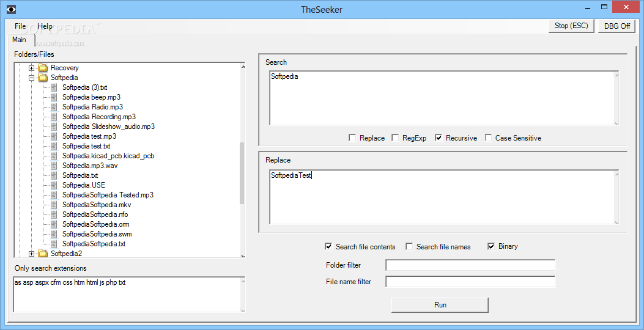This screenshot has height=330, width=644.
Task: Open the File menu
Action: tap(20, 26)
